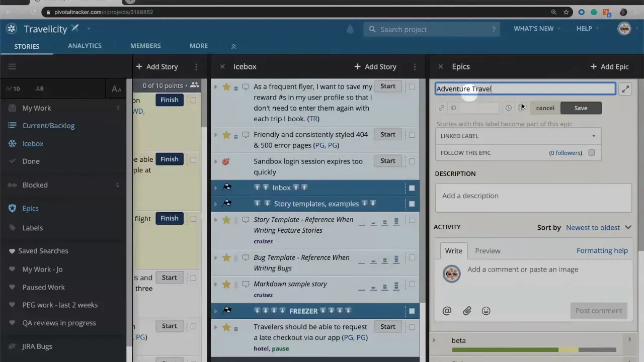The image size is (644, 362).
Task: Save the Adventure Travel epic
Action: (x=581, y=108)
